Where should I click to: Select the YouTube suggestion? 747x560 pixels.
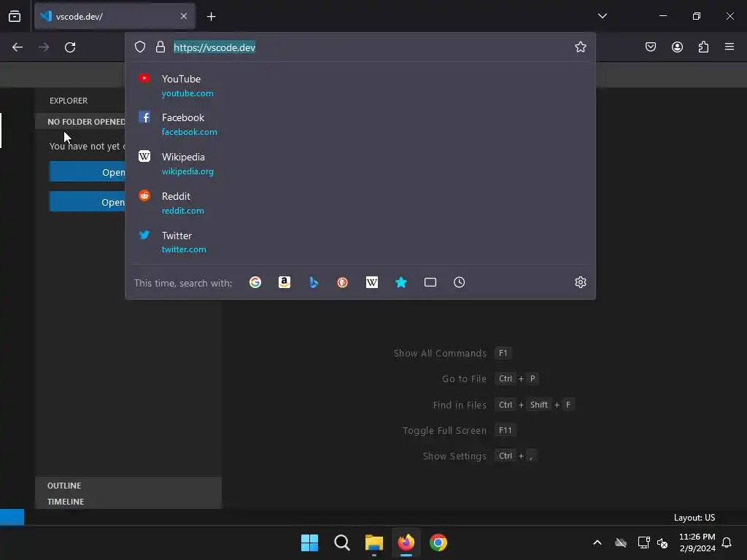click(360, 86)
